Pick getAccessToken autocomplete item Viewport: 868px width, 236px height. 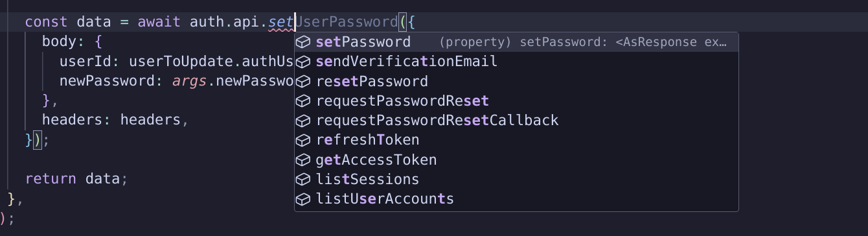(516, 159)
